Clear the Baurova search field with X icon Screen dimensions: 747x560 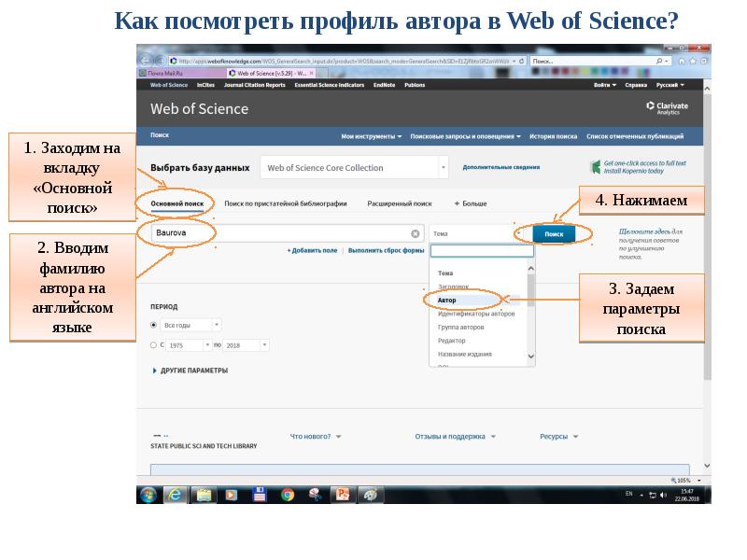(415, 233)
